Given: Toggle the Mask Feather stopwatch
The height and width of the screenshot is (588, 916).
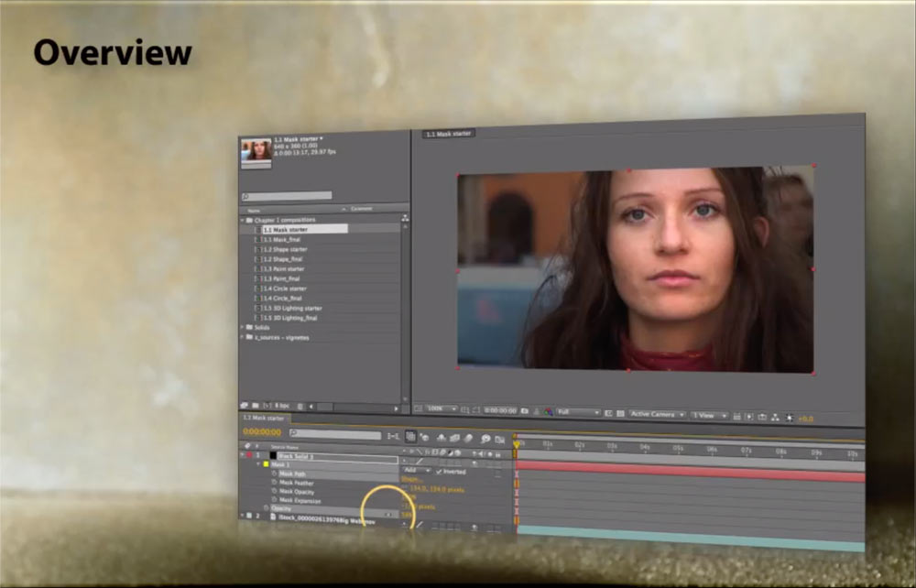Looking at the screenshot, I should [x=274, y=483].
